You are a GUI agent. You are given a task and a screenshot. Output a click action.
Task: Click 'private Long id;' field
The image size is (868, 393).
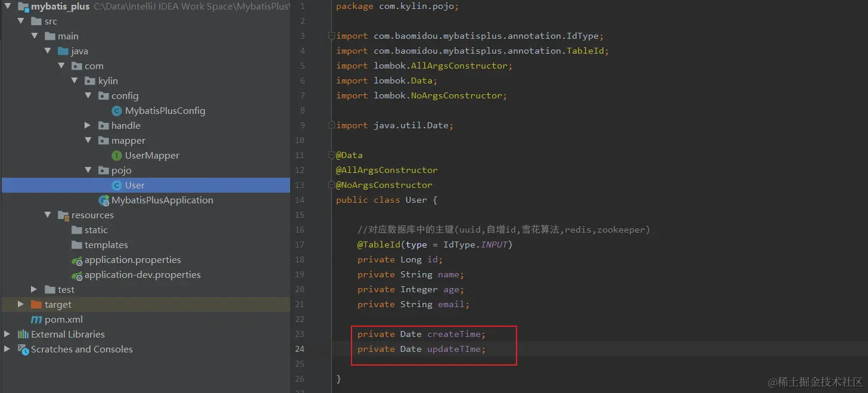point(400,260)
